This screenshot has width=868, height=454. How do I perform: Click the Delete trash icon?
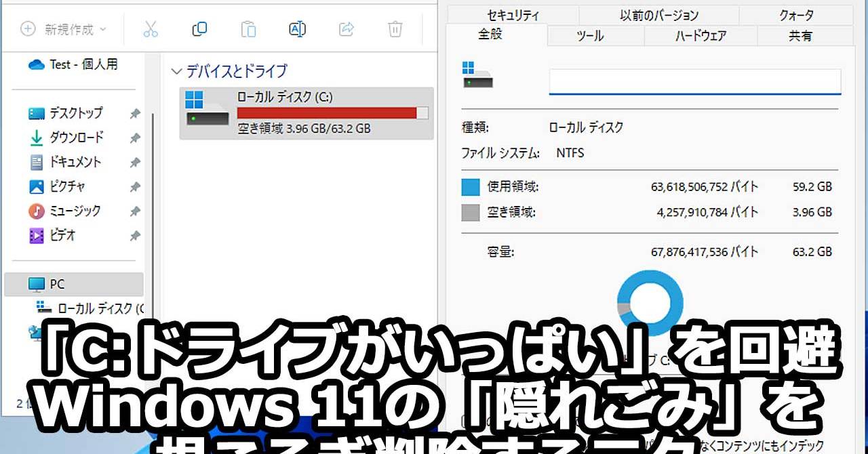point(395,29)
